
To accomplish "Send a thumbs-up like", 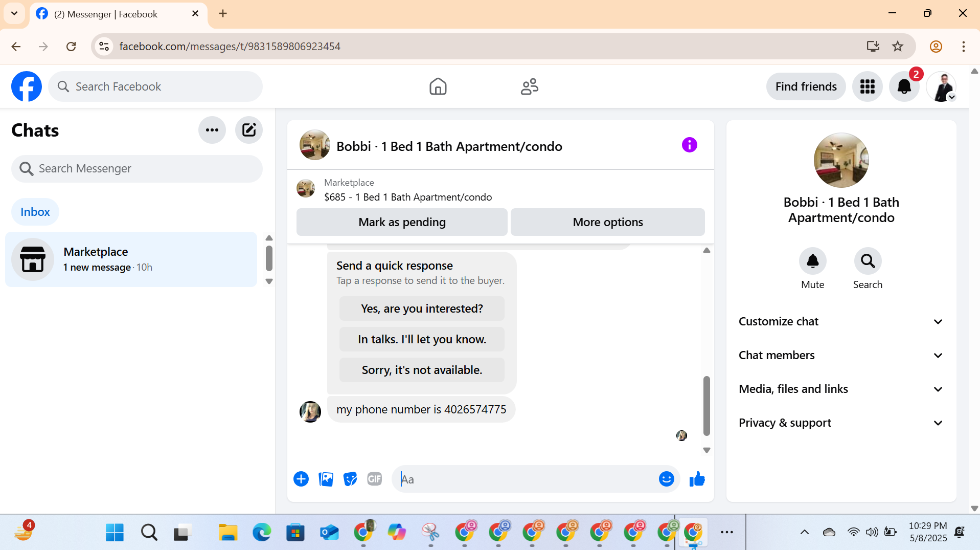I will point(697,479).
